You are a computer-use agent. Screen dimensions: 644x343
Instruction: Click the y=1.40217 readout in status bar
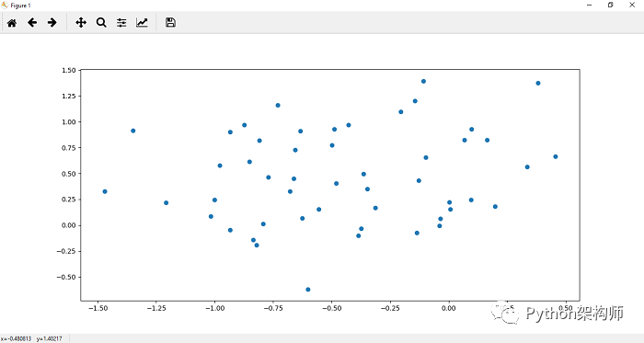point(49,339)
